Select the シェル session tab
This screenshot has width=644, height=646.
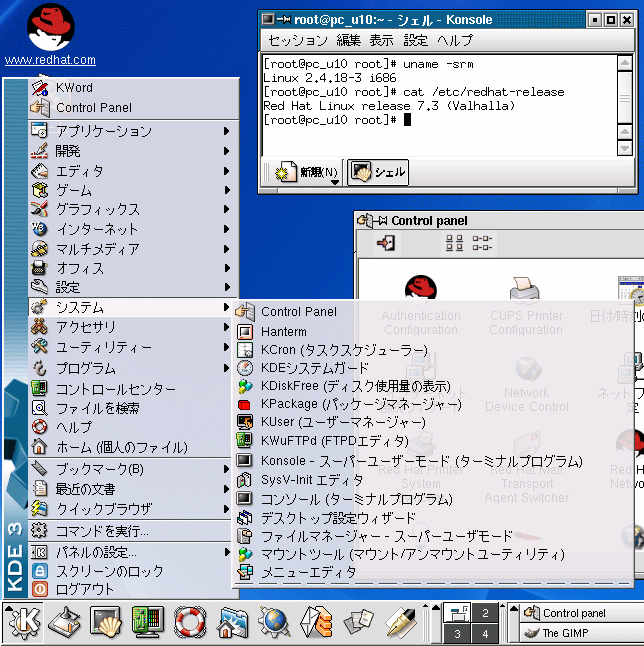378,172
